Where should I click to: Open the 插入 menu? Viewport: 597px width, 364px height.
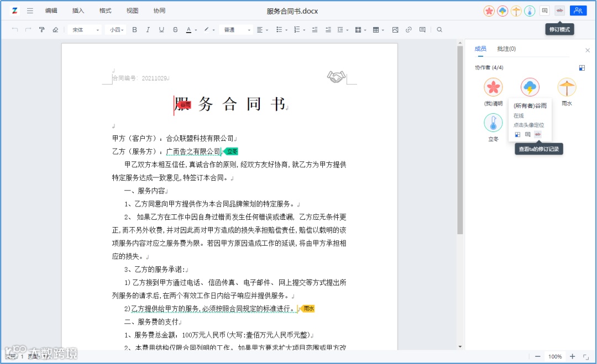pos(78,10)
